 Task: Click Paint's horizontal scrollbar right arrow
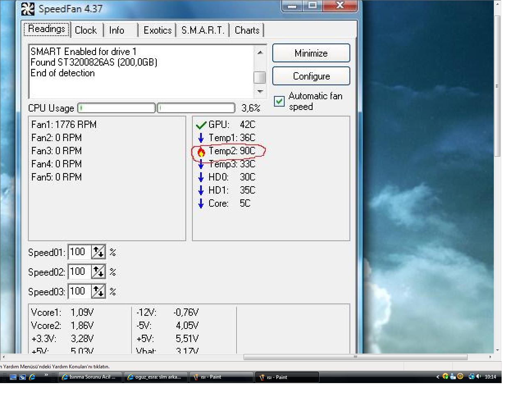point(490,357)
